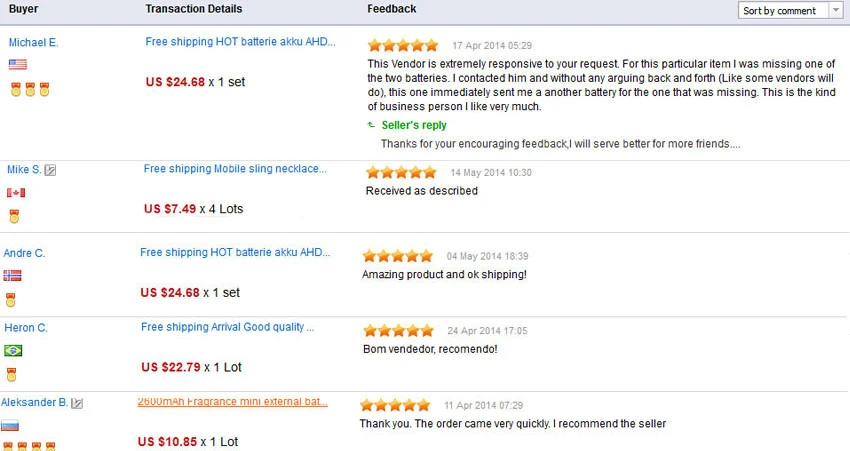Open the 2600mAh Fragrance mini external battery link
Viewport: 850px width, 451px height.
[x=232, y=402]
